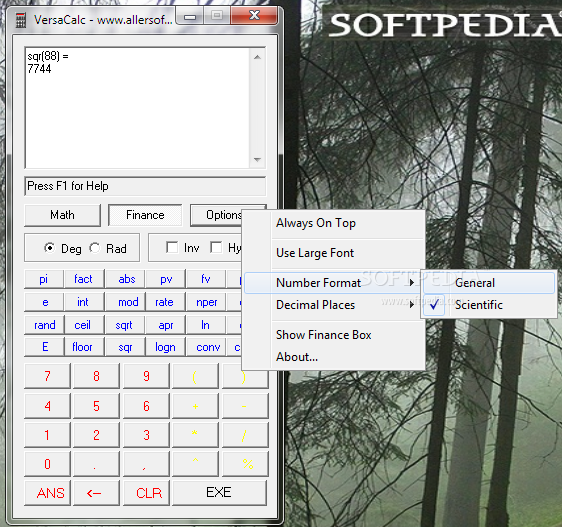Click the logn function button
Viewport: 562px width, 527px height.
pyautogui.click(x=165, y=347)
